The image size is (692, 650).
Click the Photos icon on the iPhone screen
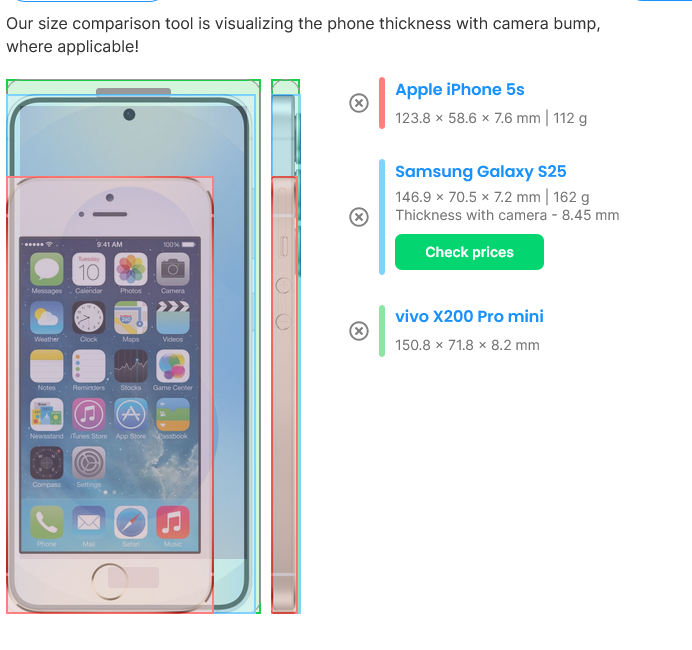click(131, 269)
